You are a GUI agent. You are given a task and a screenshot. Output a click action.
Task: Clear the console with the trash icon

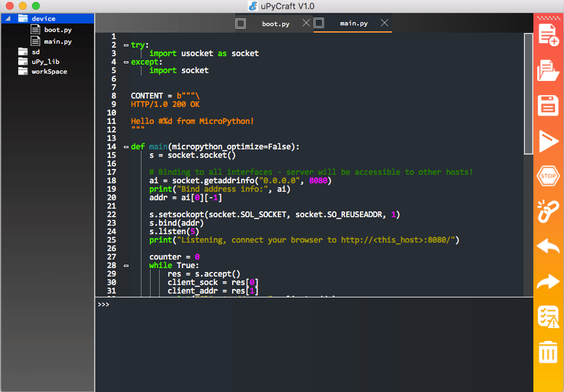[548, 351]
